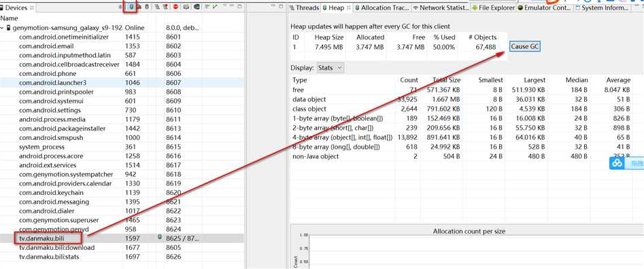Open the Devices panel view menu triangle

coord(224,5)
